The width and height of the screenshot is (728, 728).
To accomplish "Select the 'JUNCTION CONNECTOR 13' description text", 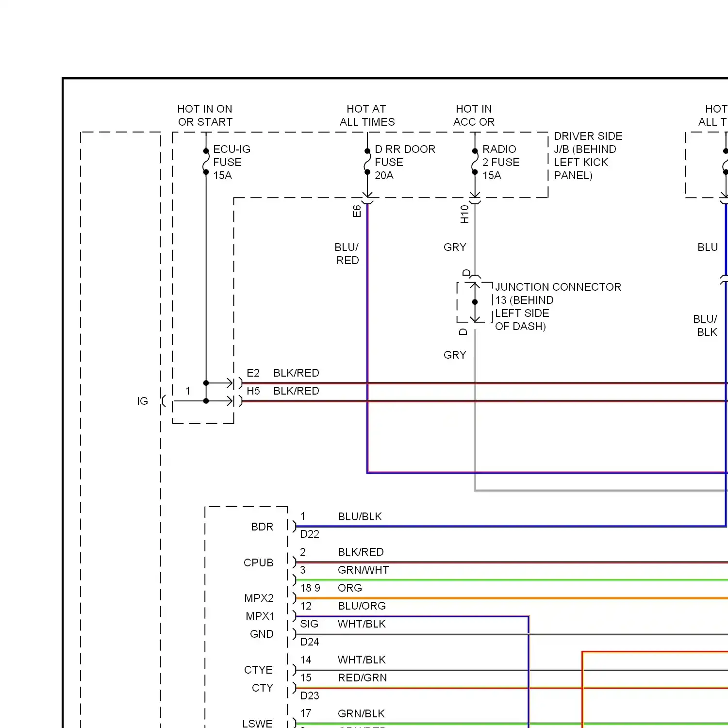I will (x=558, y=307).
